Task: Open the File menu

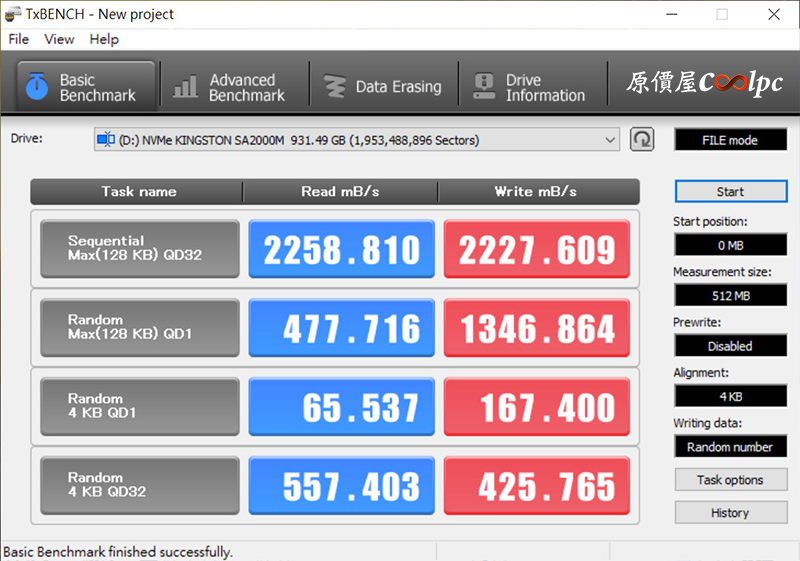Action: [x=18, y=39]
